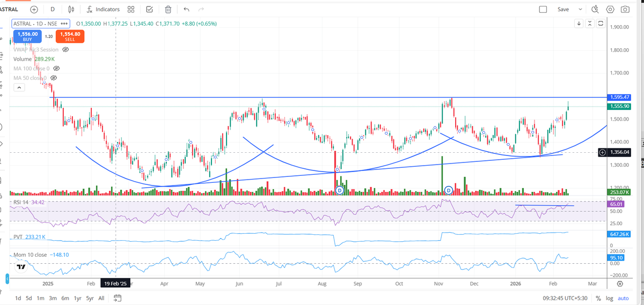644x305 pixels.
Task: Open the go to date calendar icon
Action: pos(118,298)
